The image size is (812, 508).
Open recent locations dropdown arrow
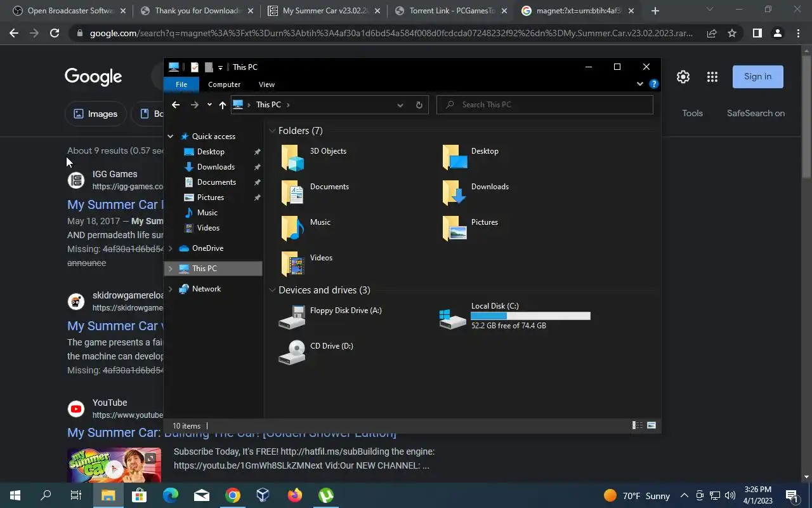[x=209, y=105]
